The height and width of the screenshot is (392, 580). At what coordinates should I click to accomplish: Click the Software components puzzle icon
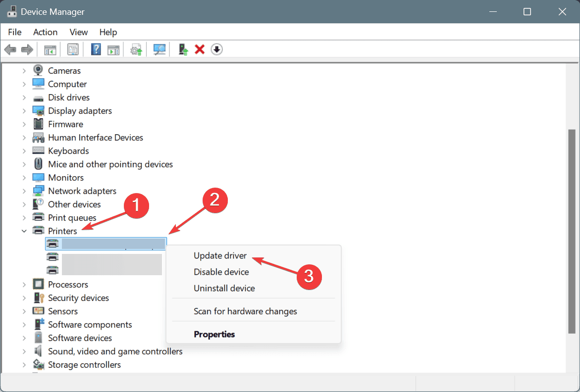click(39, 324)
